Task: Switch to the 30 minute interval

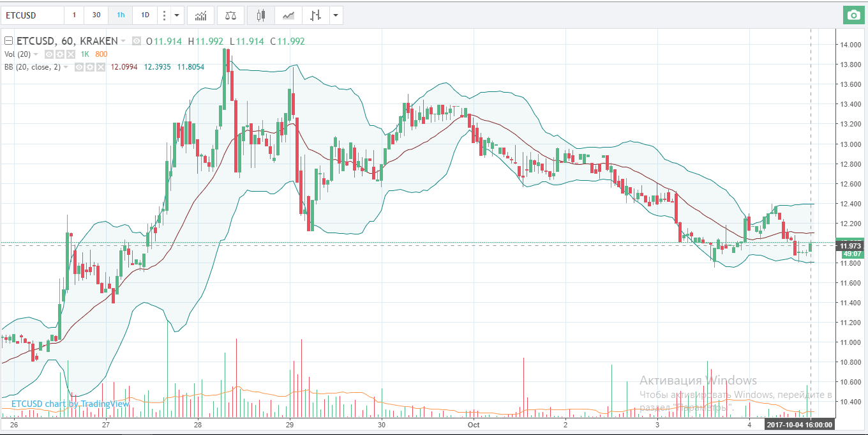Action: [96, 15]
